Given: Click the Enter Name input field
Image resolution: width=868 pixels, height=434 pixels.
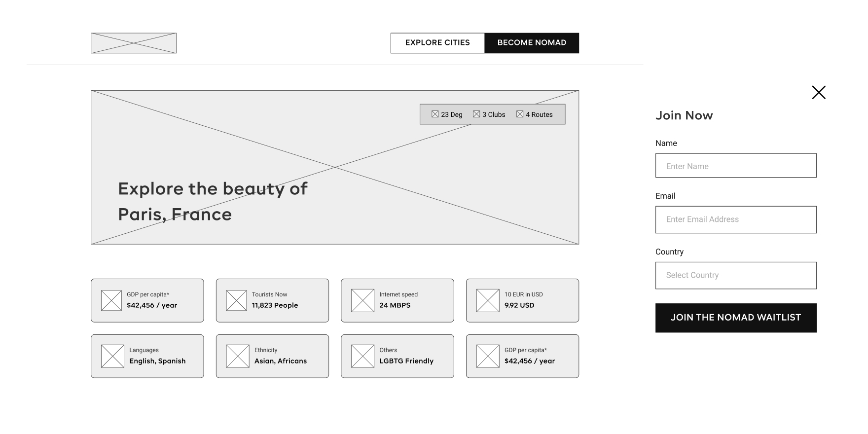Looking at the screenshot, I should tap(736, 166).
